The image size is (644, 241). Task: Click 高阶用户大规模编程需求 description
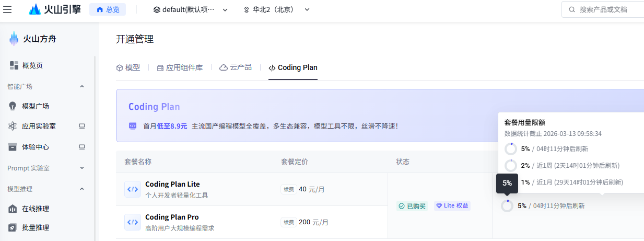180,228
